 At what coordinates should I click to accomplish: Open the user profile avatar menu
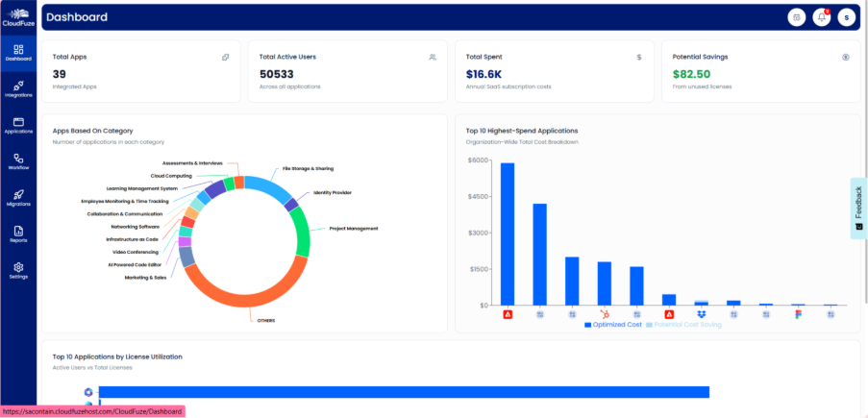[846, 17]
